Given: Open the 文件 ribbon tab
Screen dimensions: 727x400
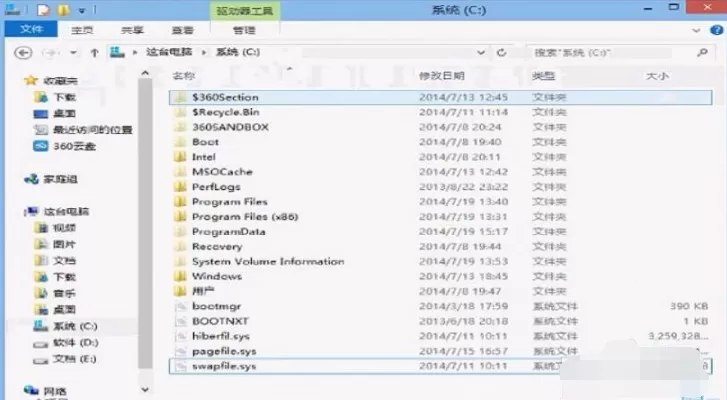Looking at the screenshot, I should pos(31,29).
